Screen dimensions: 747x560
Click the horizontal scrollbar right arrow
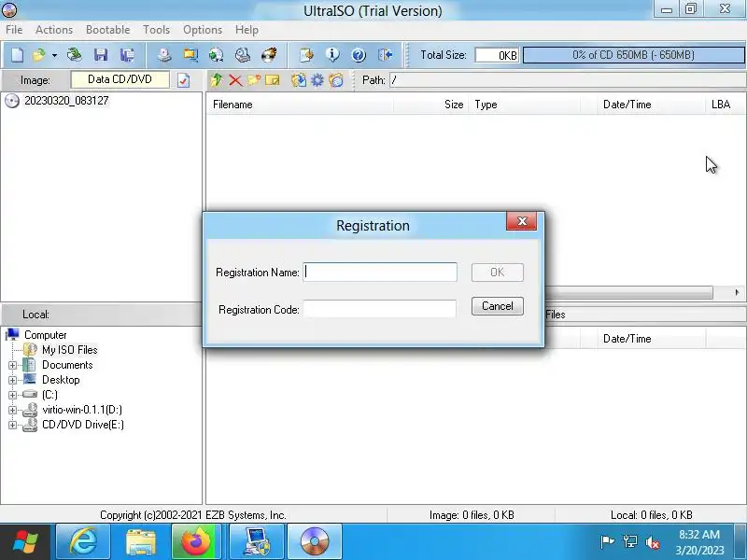pyautogui.click(x=737, y=292)
